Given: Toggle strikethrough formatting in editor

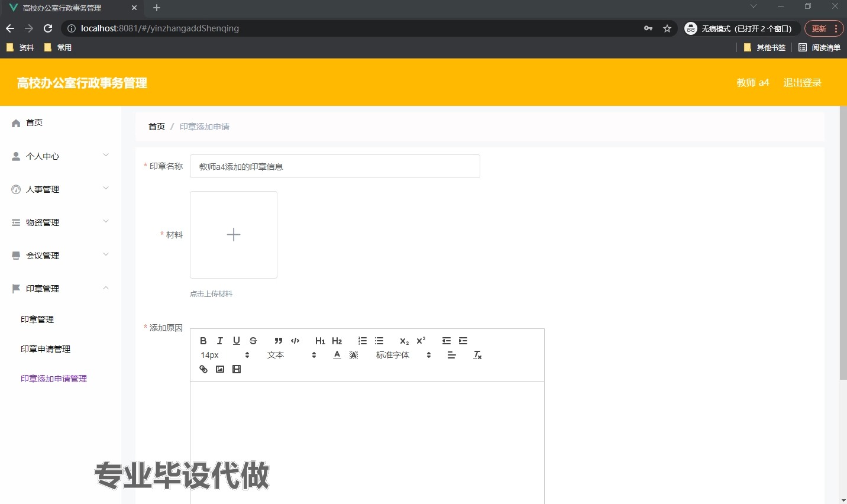Looking at the screenshot, I should pos(253,341).
